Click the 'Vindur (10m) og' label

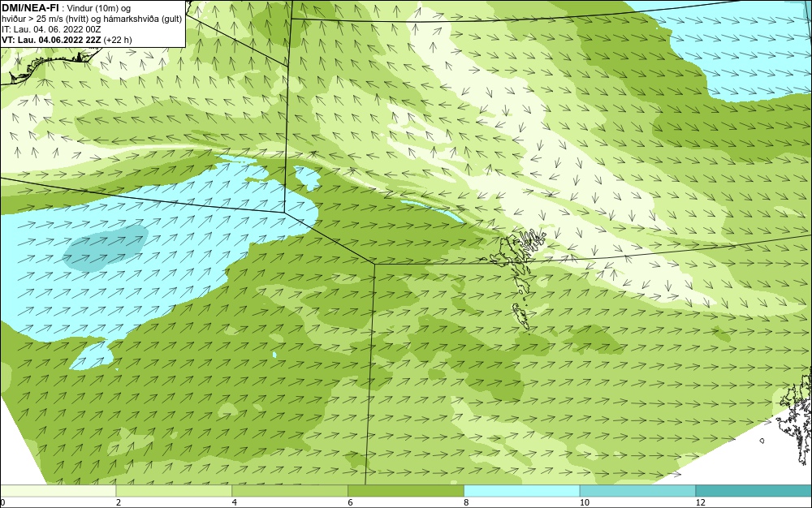click(x=99, y=9)
